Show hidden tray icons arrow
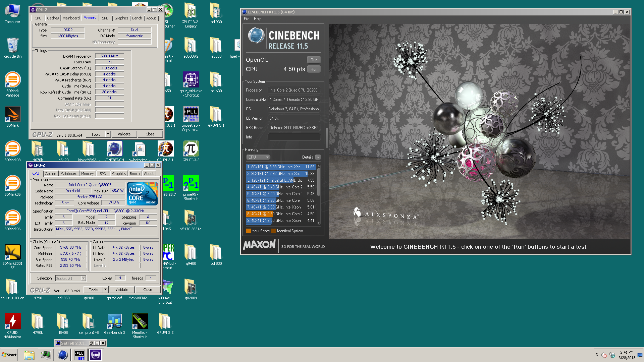Image resolution: width=644 pixels, height=362 pixels. (597, 355)
